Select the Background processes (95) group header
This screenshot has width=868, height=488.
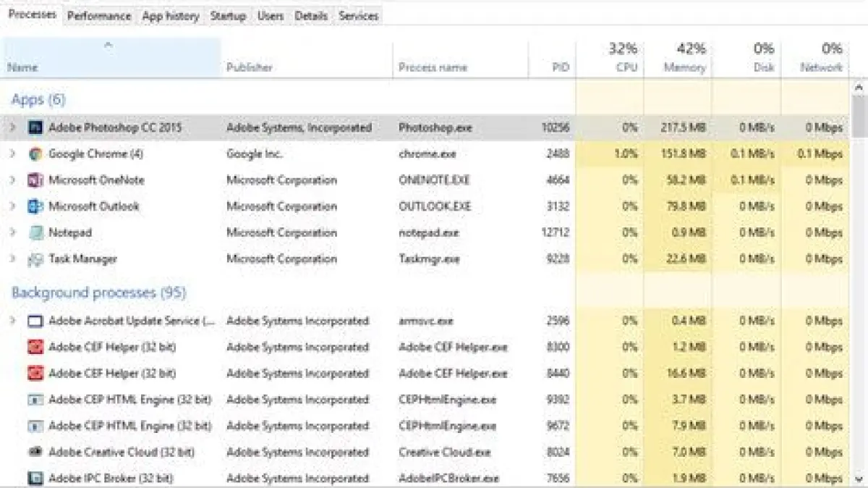(99, 293)
